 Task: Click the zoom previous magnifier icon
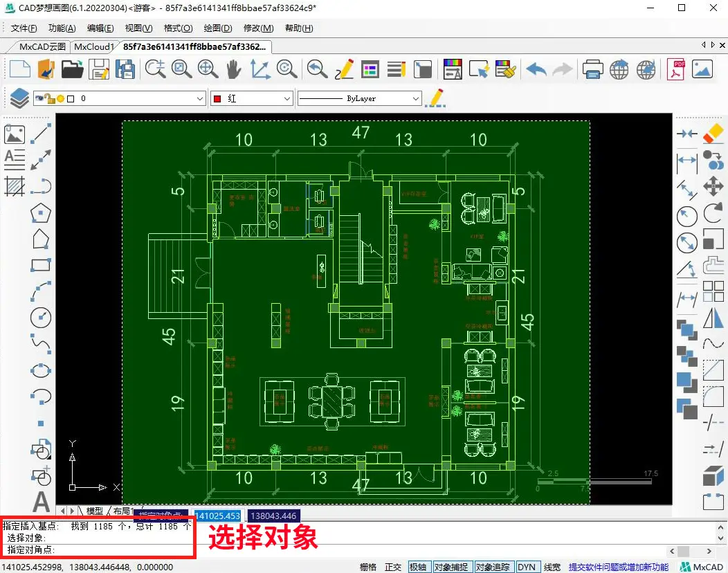tap(318, 69)
